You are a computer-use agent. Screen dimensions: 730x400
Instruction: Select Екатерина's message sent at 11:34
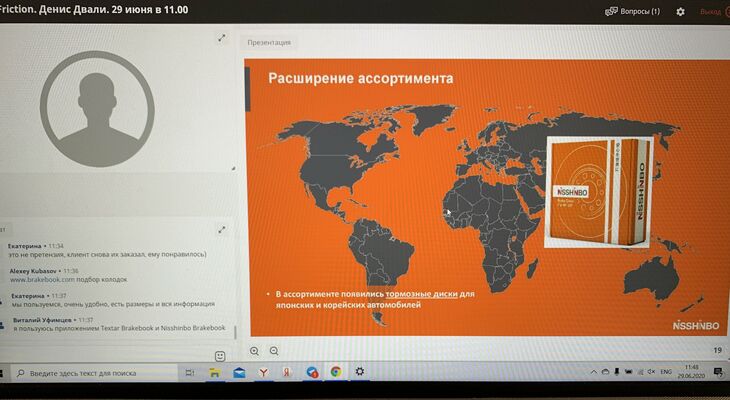pos(107,250)
